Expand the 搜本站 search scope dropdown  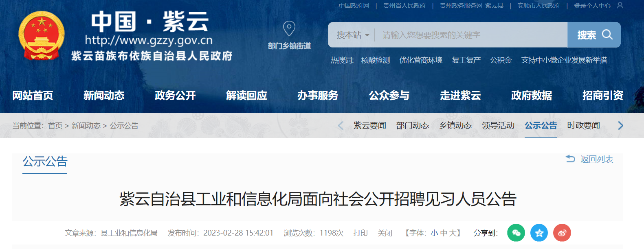[x=353, y=35]
